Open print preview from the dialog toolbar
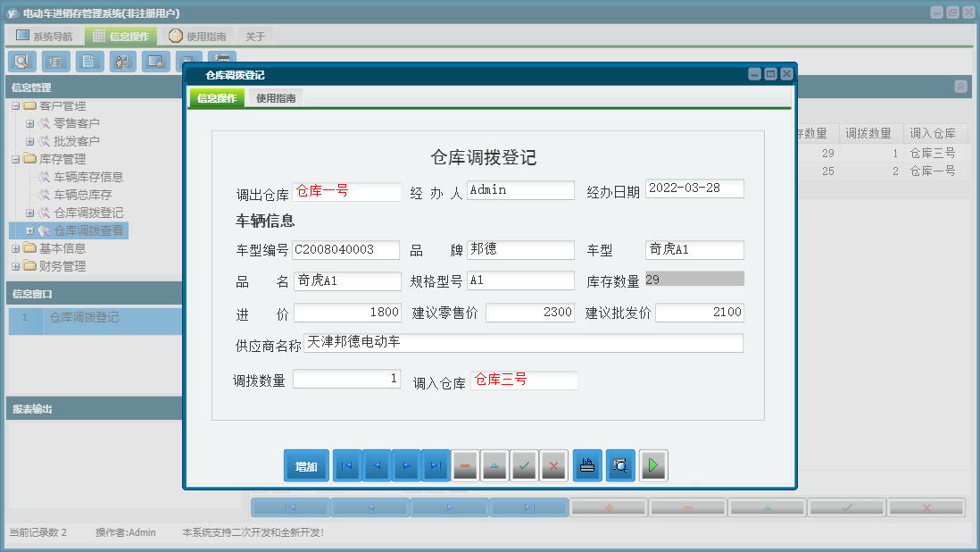This screenshot has width=980, height=552. pos(620,465)
